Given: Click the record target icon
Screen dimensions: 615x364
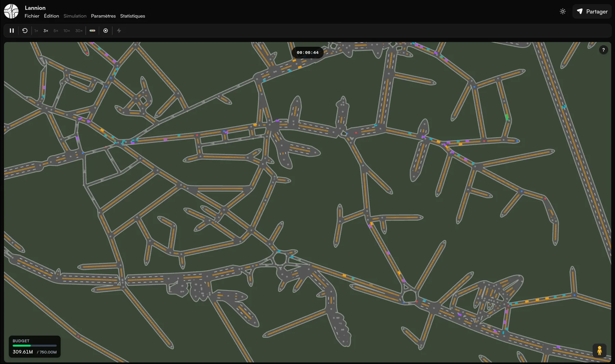Looking at the screenshot, I should (x=106, y=31).
